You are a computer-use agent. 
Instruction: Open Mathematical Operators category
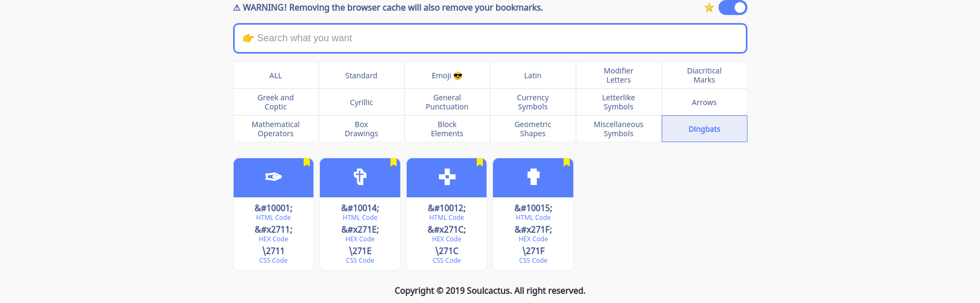276,129
